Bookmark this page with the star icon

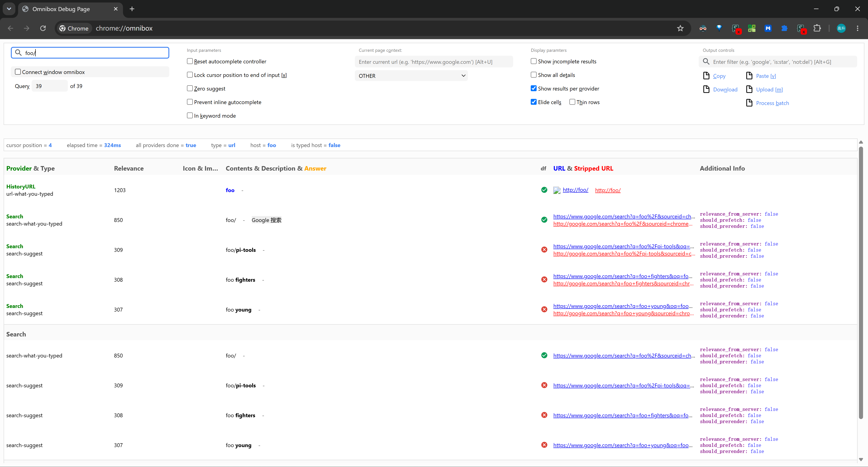click(680, 28)
